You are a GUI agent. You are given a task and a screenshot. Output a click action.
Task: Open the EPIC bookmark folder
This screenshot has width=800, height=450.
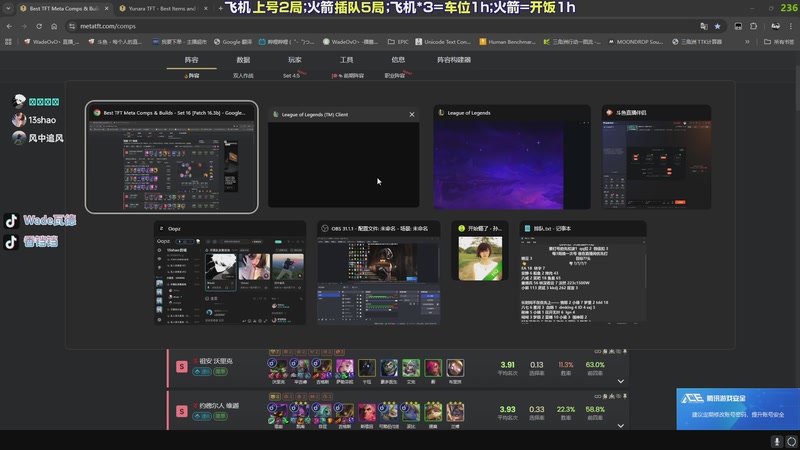click(x=398, y=42)
